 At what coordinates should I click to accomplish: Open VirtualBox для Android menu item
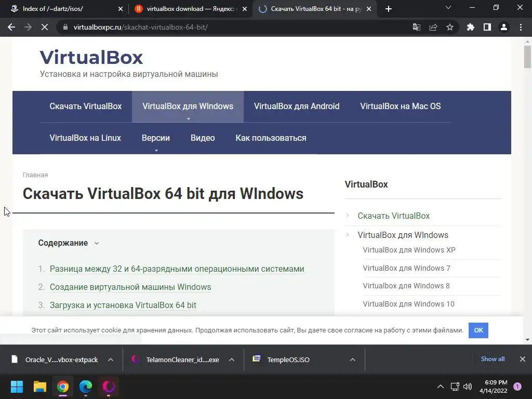click(297, 106)
